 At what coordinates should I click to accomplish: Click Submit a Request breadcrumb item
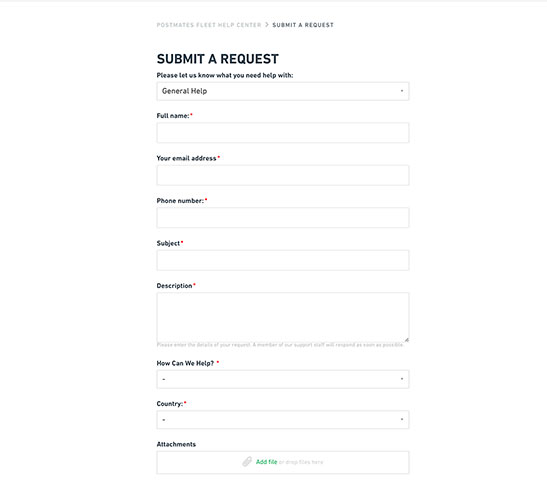click(303, 25)
